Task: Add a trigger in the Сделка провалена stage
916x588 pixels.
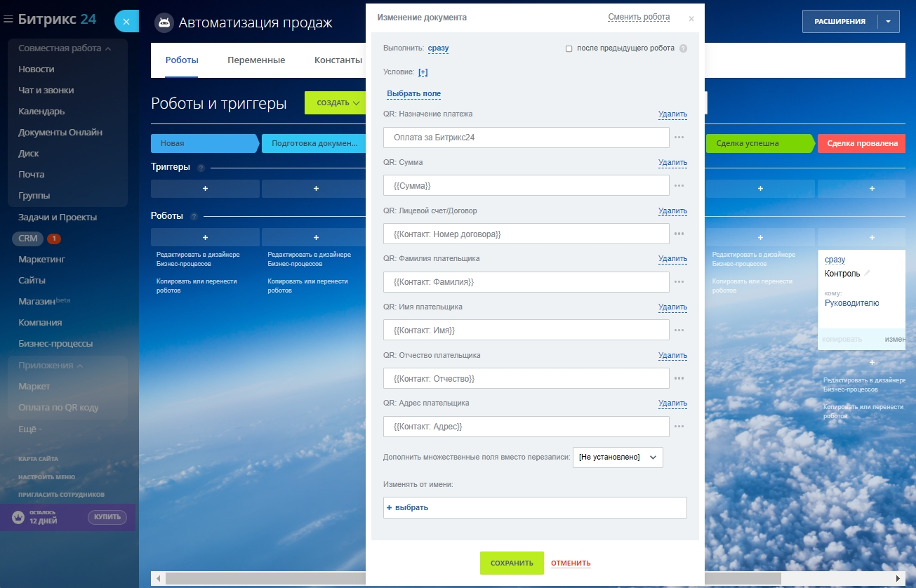Action: pyautogui.click(x=872, y=189)
